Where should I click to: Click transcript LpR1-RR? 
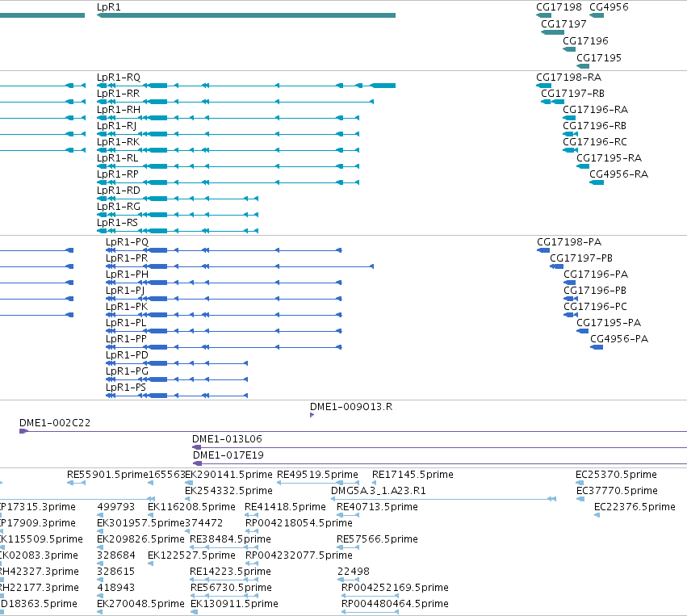(235, 102)
